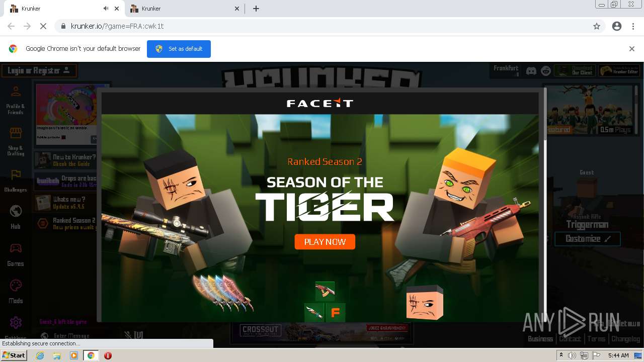This screenshot has height=362, width=644.
Task: Stop loading the page
Action: pyautogui.click(x=43, y=26)
